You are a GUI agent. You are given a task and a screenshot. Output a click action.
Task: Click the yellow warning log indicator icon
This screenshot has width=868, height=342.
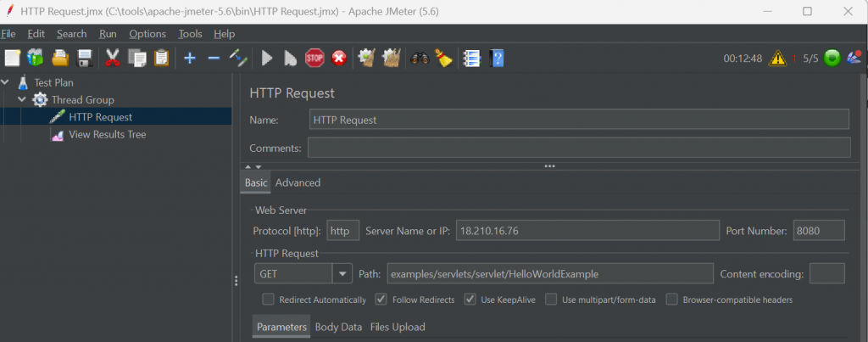(777, 59)
